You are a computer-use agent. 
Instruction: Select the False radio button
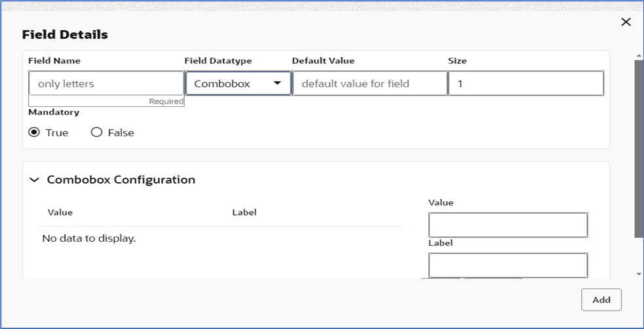point(97,132)
